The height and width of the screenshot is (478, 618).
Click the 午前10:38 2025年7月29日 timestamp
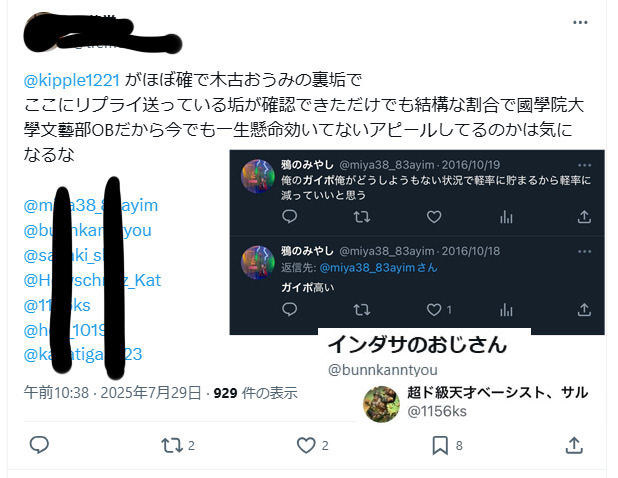[112, 393]
